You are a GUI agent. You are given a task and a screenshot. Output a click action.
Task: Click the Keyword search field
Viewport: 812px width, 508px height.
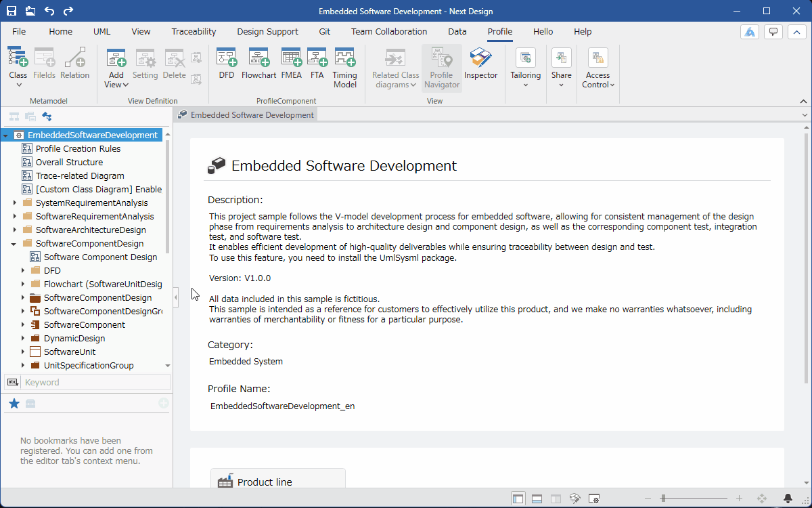[97, 382]
